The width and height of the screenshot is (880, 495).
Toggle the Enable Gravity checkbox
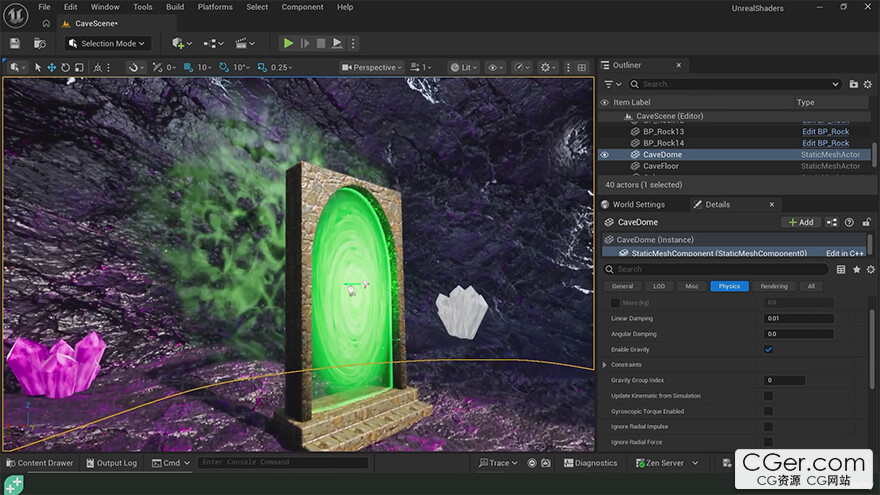768,349
